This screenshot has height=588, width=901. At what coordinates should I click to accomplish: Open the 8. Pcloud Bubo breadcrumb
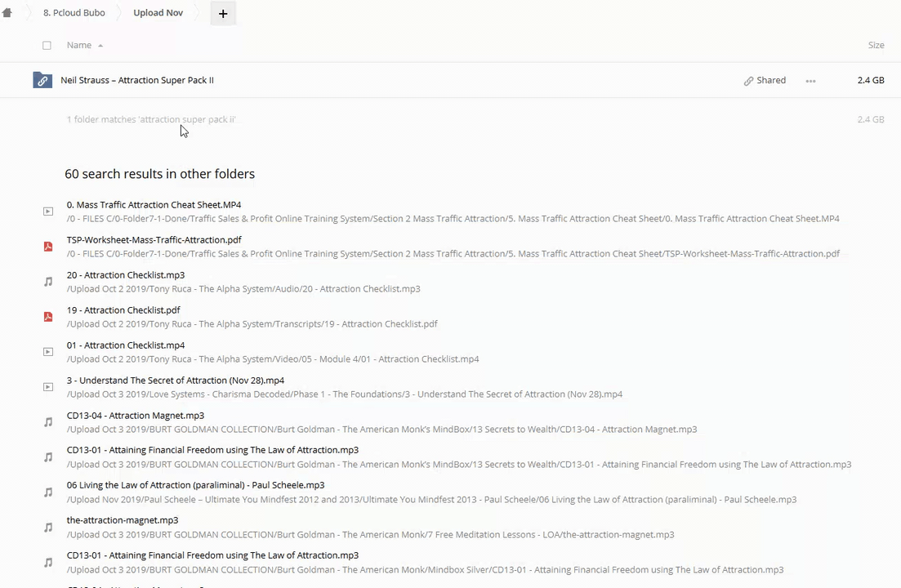click(x=74, y=13)
